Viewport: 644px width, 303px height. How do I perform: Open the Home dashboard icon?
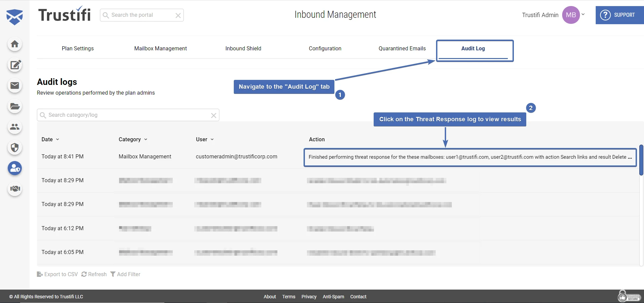point(15,44)
